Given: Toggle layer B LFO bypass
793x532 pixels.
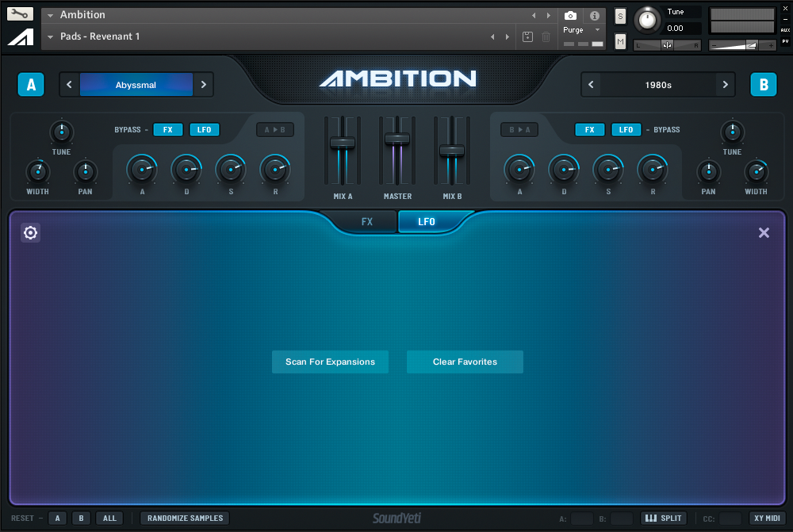Looking at the screenshot, I should pyautogui.click(x=626, y=129).
